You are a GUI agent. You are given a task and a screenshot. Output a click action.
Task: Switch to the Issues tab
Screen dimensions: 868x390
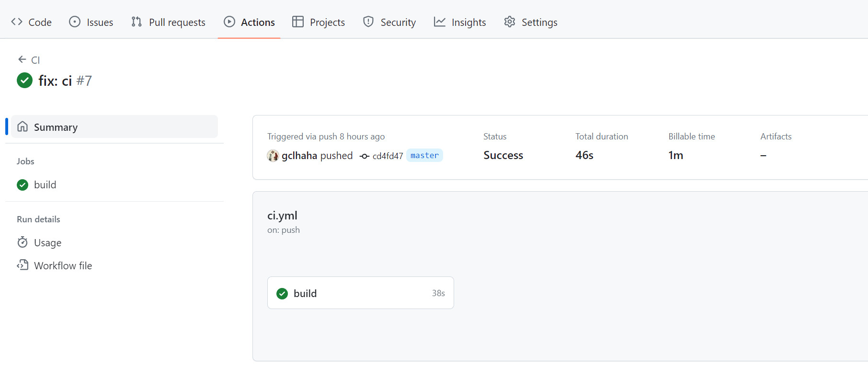pyautogui.click(x=91, y=22)
